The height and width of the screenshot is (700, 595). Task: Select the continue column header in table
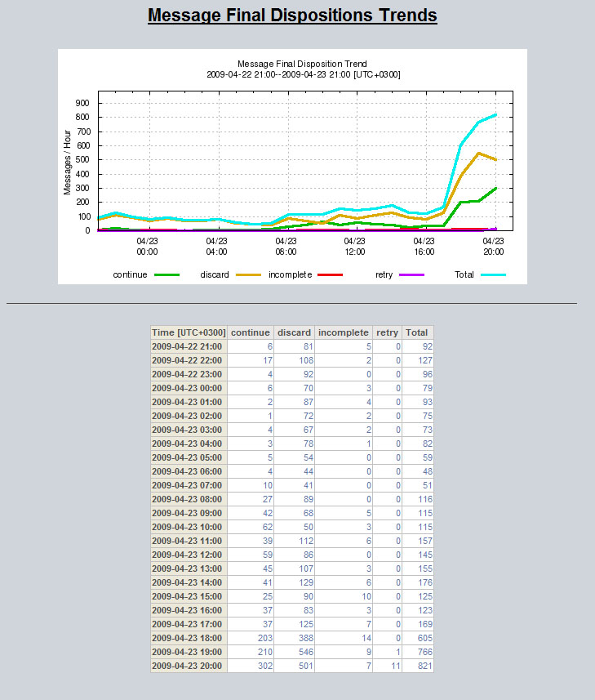point(251,332)
